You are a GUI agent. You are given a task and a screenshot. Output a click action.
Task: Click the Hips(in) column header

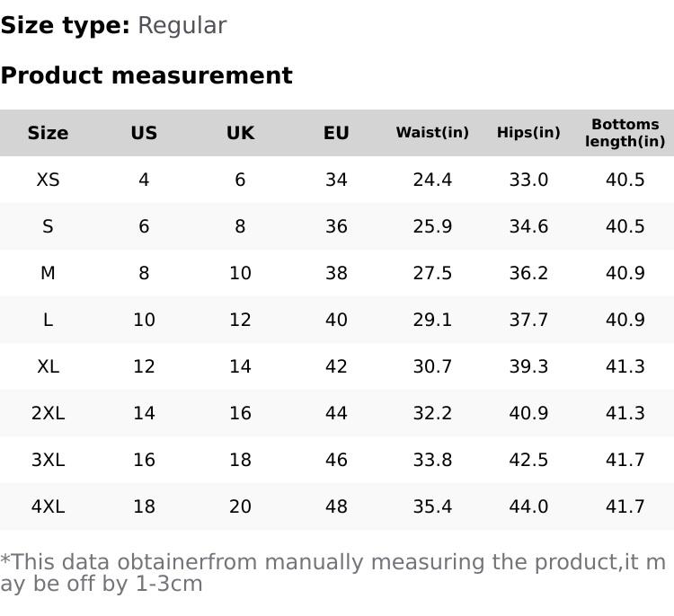click(528, 133)
